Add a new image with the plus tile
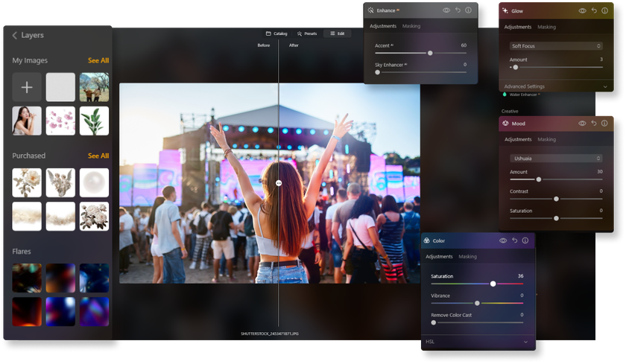This screenshot has width=626, height=364. (x=27, y=87)
